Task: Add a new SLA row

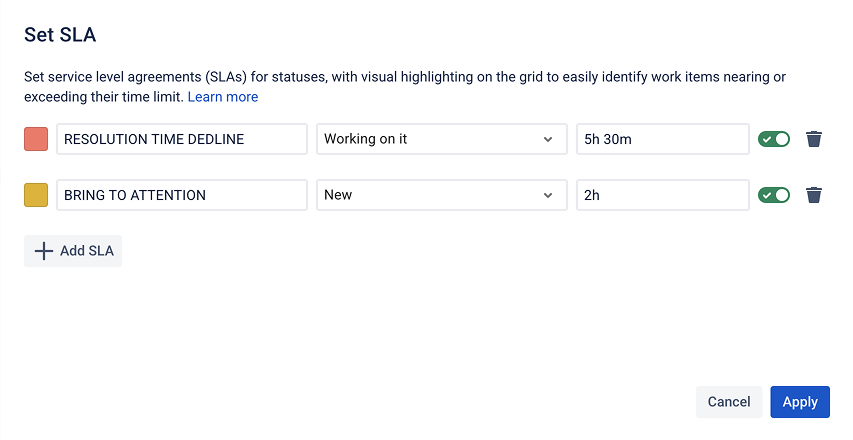Action: pos(73,251)
